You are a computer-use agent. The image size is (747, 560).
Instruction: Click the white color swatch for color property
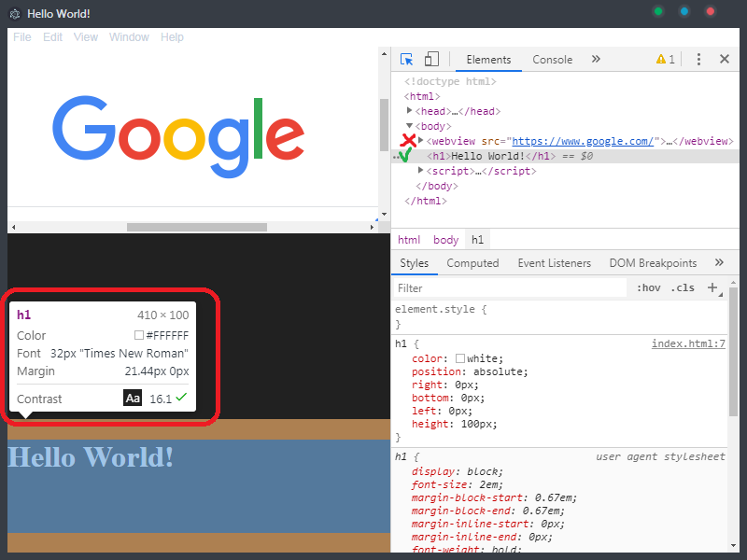[460, 357]
